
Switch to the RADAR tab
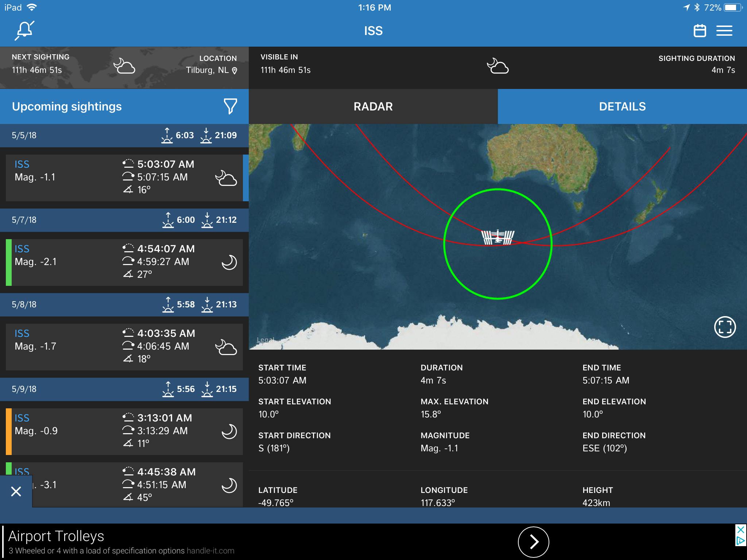372,106
